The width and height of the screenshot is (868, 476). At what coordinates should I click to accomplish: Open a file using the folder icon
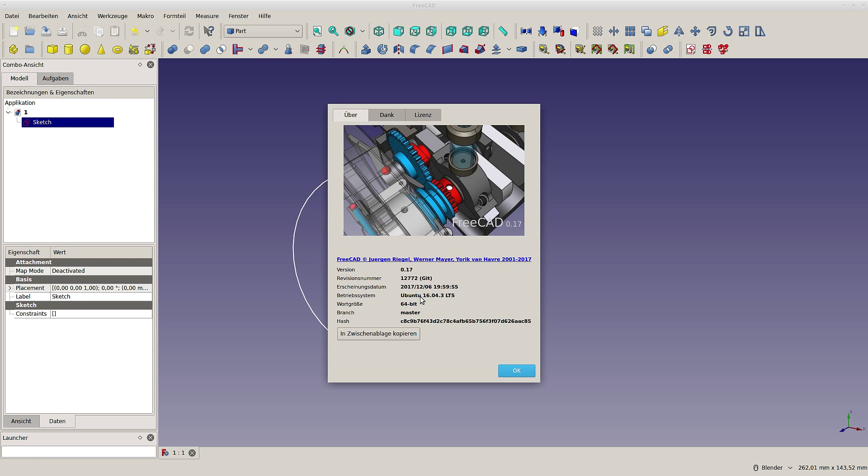[x=30, y=31]
